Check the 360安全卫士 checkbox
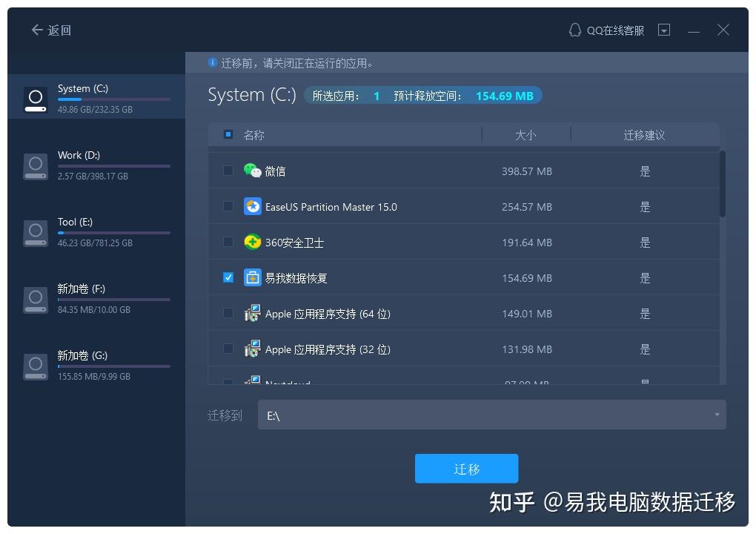Screen dimensions: 756x534 (228, 242)
